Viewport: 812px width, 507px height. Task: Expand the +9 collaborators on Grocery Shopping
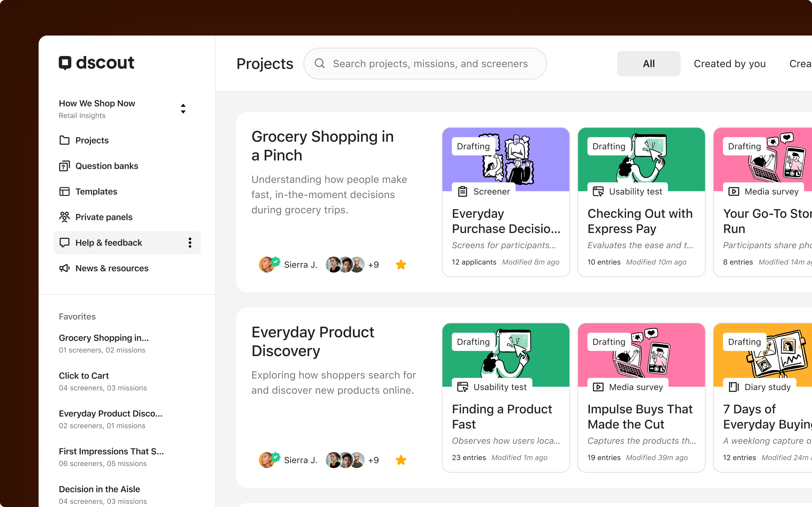(x=374, y=265)
